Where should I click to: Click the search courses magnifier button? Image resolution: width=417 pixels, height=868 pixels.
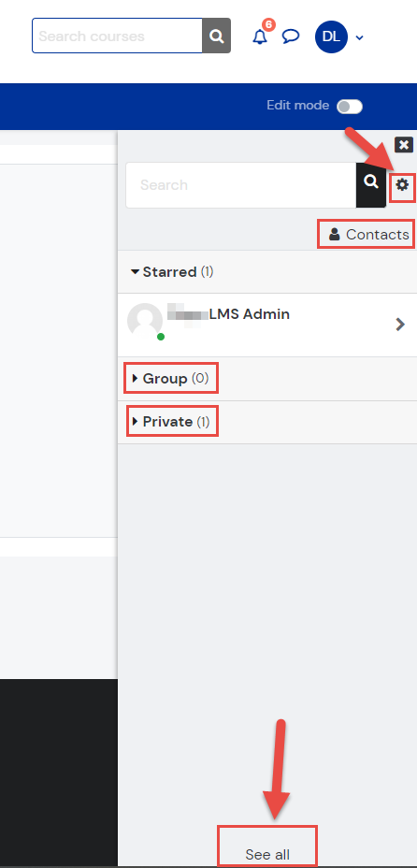pos(216,36)
